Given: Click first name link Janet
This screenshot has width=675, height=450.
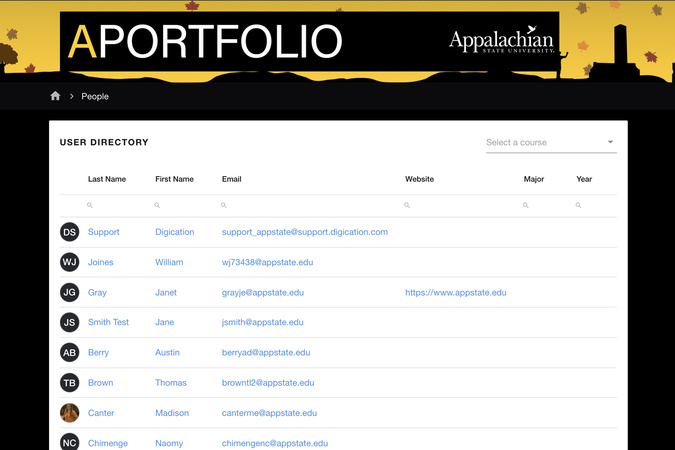Looking at the screenshot, I should tap(166, 292).
